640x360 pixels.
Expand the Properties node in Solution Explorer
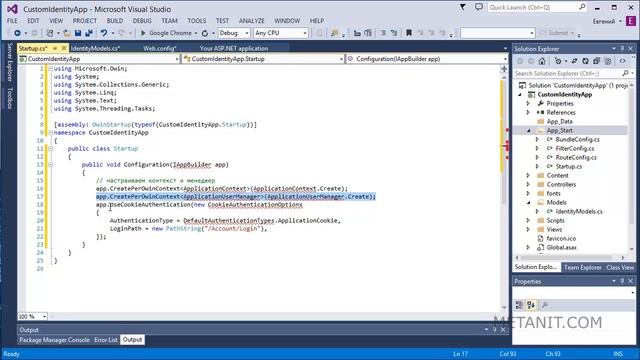tap(528, 104)
